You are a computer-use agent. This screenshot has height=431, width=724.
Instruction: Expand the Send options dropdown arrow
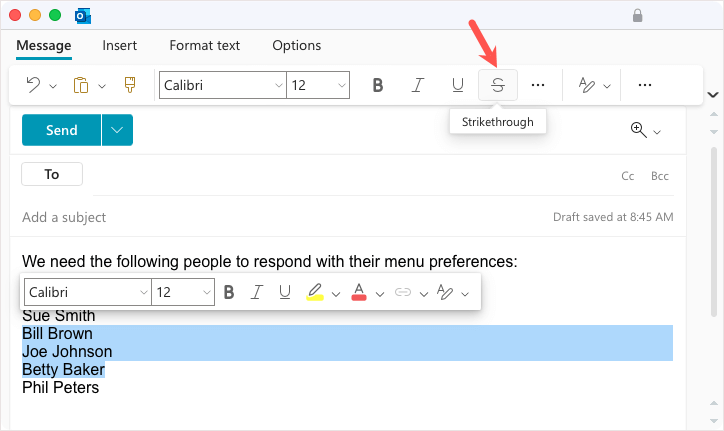[117, 130]
